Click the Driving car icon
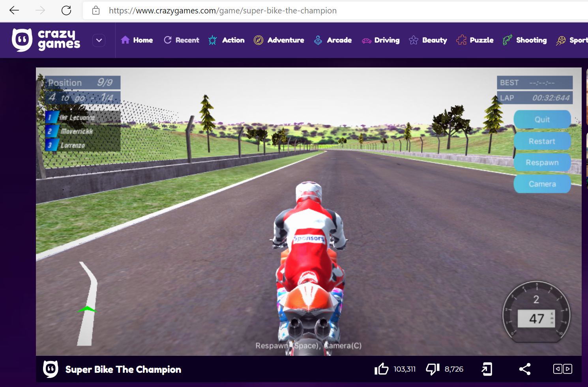The image size is (588, 387). pos(367,40)
